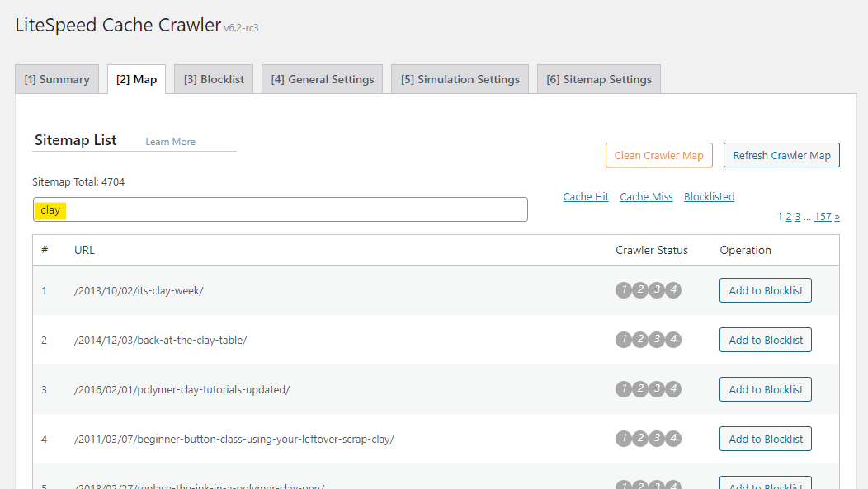Select the /2014/12/03/back-at-the-clay-table/ URL text
The image size is (868, 489).
tap(161, 341)
